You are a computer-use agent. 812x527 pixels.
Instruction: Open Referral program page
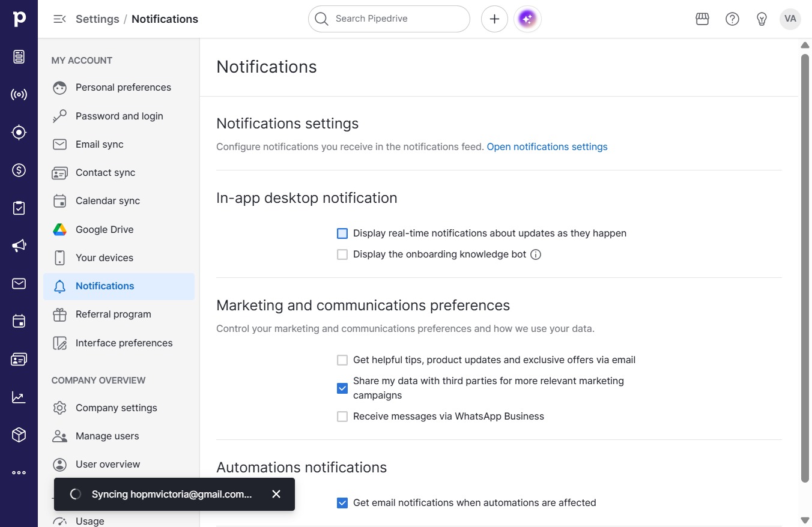click(x=119, y=315)
